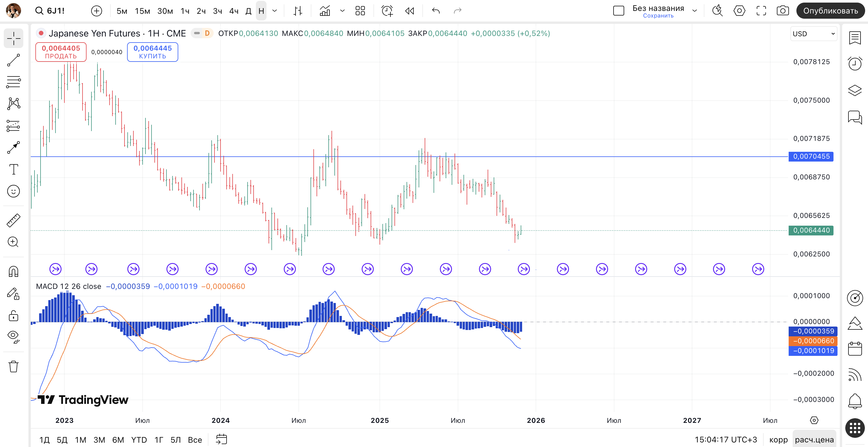Toggle the daily indicator visibility marked D
Screen dimensions: 868x447
(207, 33)
